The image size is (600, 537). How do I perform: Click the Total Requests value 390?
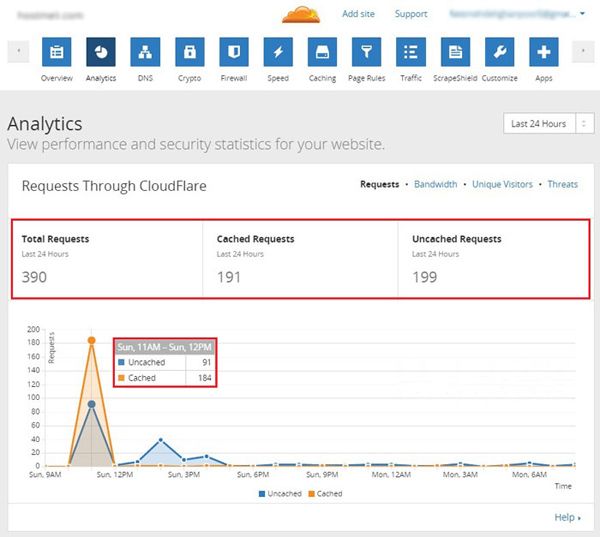tap(34, 277)
